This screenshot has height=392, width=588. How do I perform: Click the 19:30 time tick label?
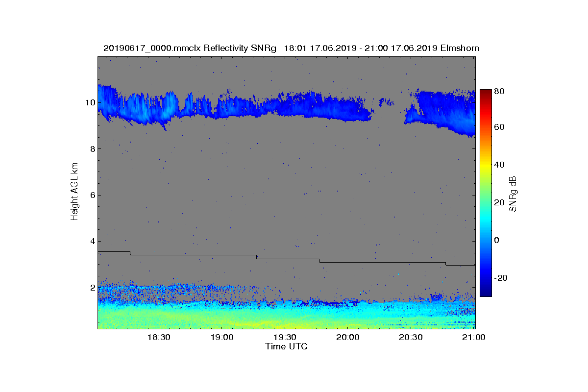tap(285, 338)
